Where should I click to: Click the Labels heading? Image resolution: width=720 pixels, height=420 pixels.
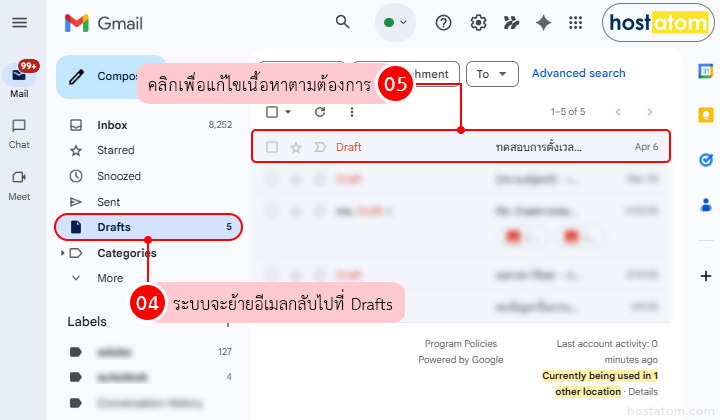pyautogui.click(x=87, y=321)
